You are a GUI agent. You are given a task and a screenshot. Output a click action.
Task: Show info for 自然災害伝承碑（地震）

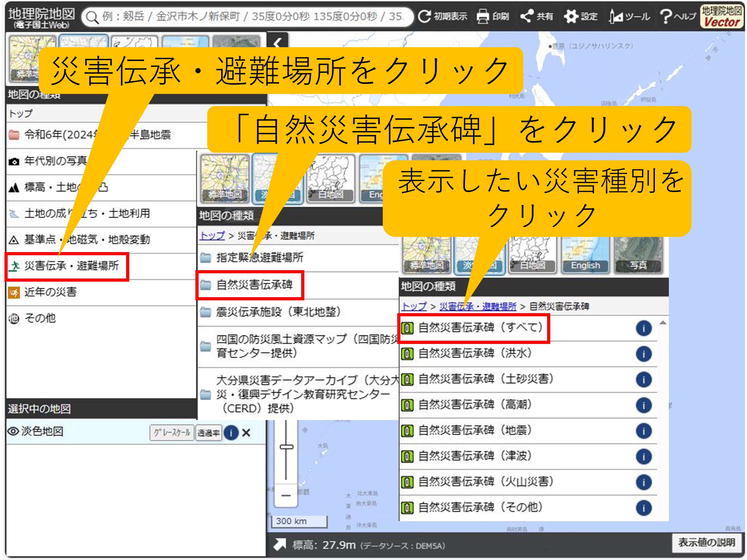pos(644,431)
